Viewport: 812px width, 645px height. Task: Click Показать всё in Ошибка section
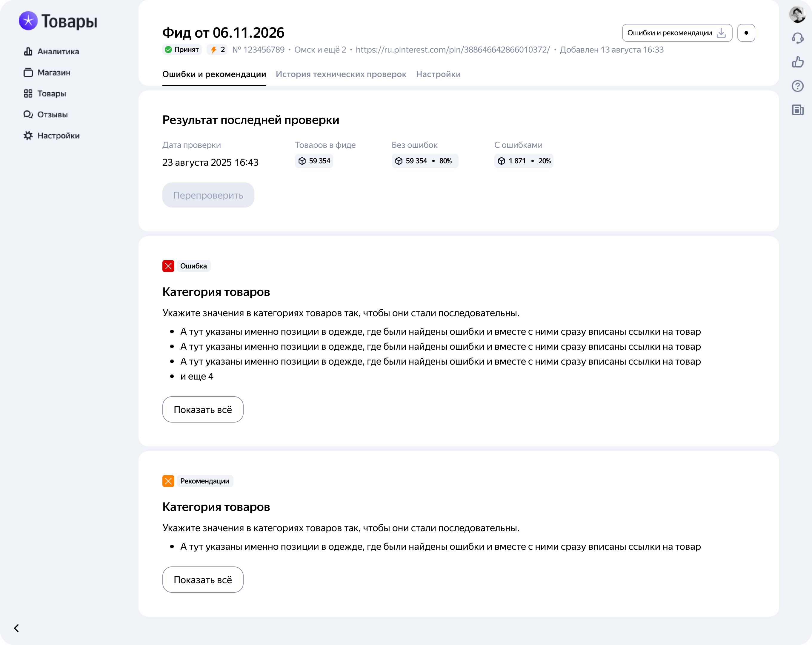pyautogui.click(x=203, y=409)
